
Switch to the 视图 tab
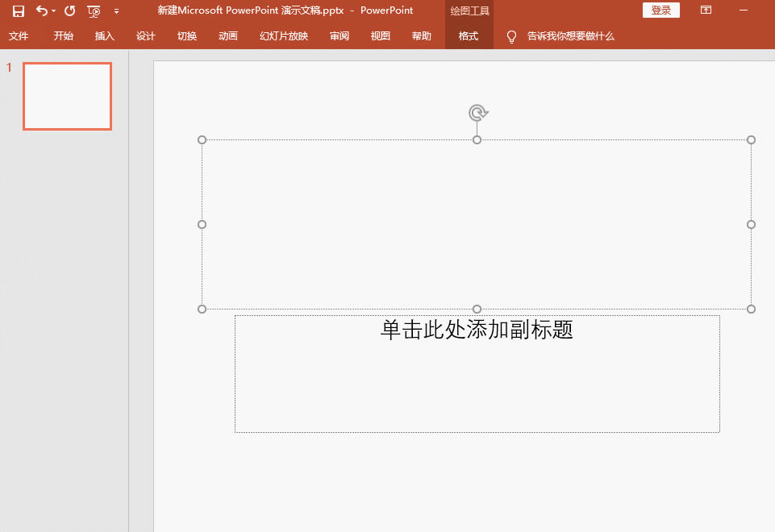click(x=381, y=36)
